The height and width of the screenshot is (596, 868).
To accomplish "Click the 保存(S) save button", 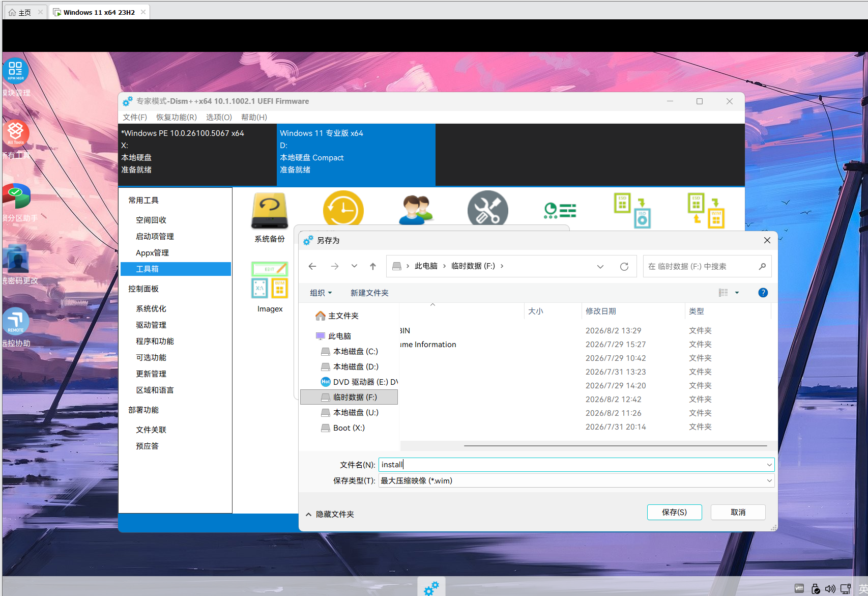I will coord(674,512).
